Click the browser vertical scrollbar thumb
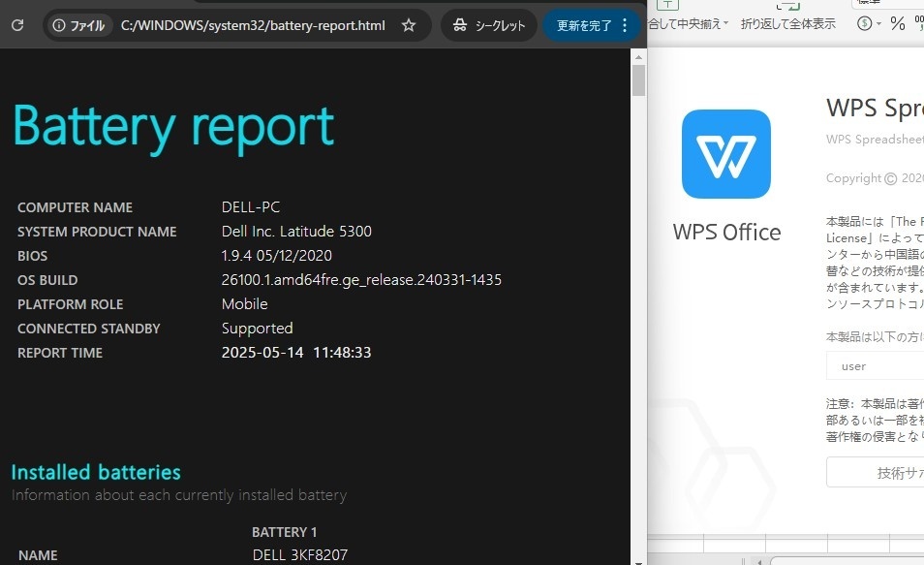 639,80
